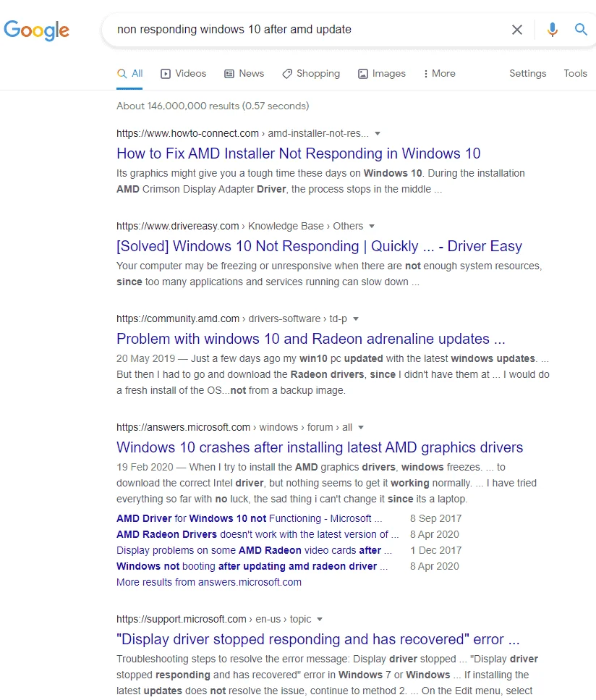
Task: Click the 1 Dec 2017 date
Action: point(436,550)
